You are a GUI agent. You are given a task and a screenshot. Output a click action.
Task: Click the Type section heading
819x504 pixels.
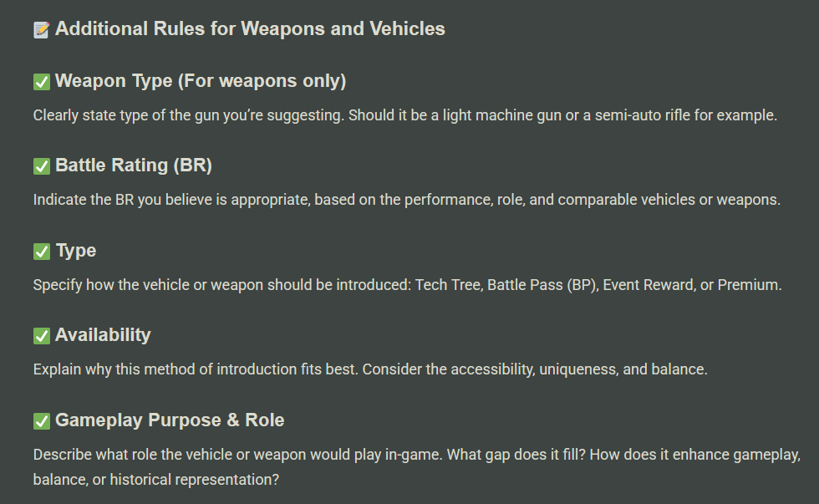tap(76, 251)
